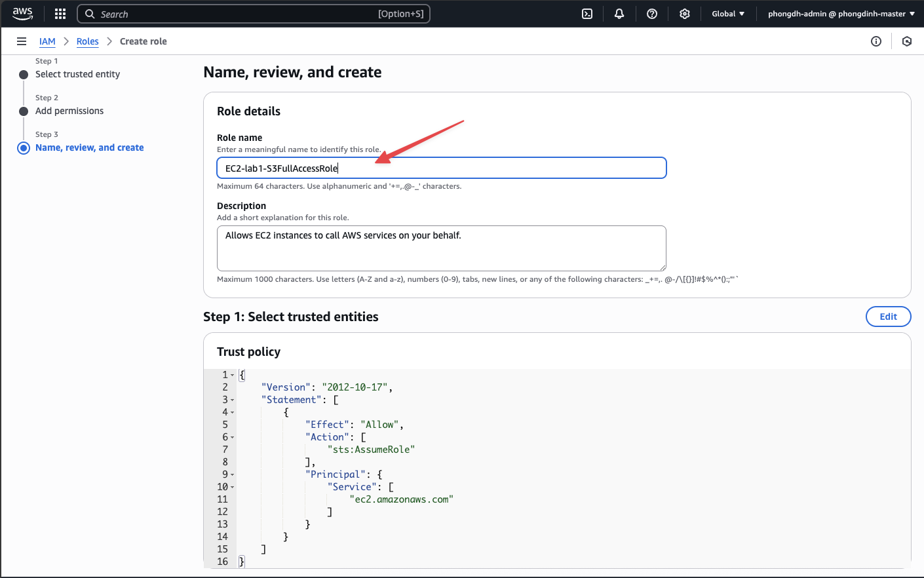This screenshot has width=924, height=578.
Task: Jump to step "Add permissions"
Action: [x=69, y=111]
